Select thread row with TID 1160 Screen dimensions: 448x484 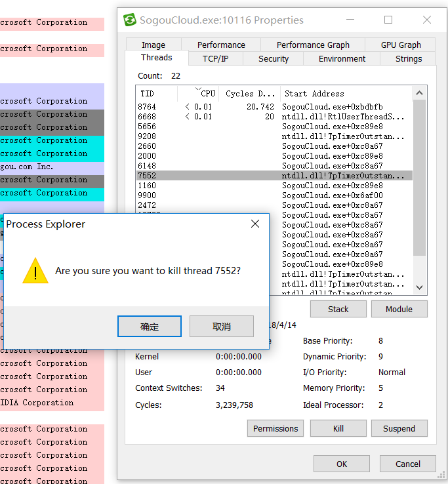click(x=274, y=186)
